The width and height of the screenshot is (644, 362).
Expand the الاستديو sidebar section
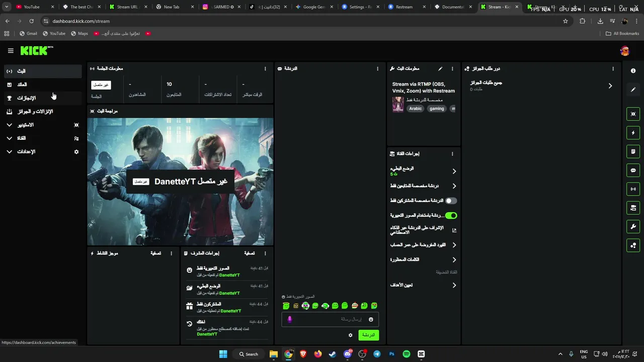tap(43, 125)
